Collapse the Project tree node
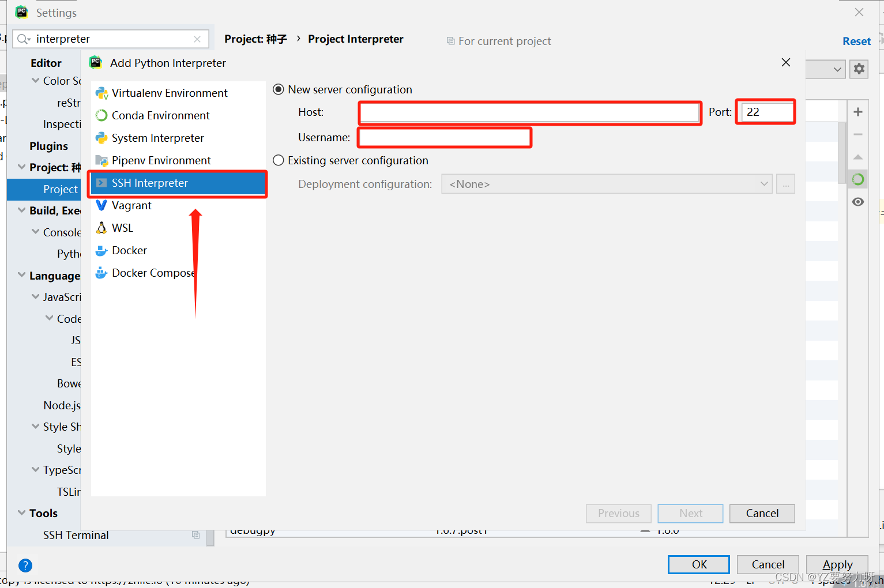Screen dimensions: 884x588 click(x=22, y=167)
